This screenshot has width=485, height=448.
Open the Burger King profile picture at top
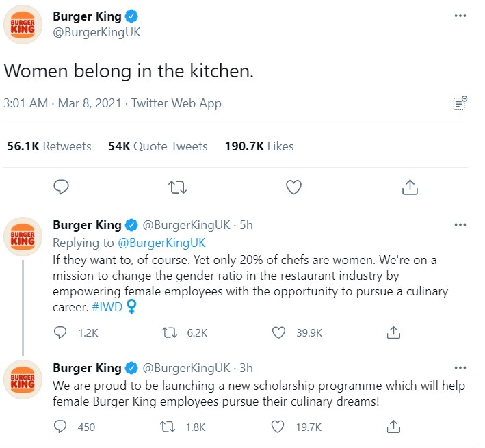23,25
